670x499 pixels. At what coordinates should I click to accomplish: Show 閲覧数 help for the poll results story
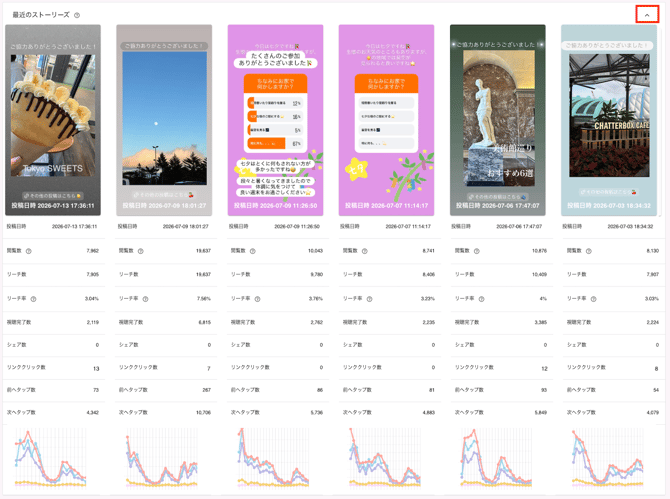point(253,251)
